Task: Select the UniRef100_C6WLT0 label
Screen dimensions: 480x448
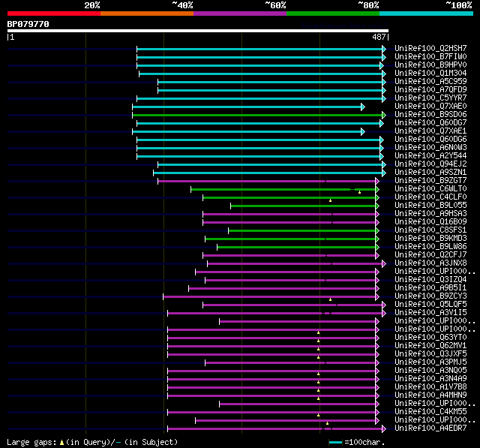Action: [x=430, y=189]
